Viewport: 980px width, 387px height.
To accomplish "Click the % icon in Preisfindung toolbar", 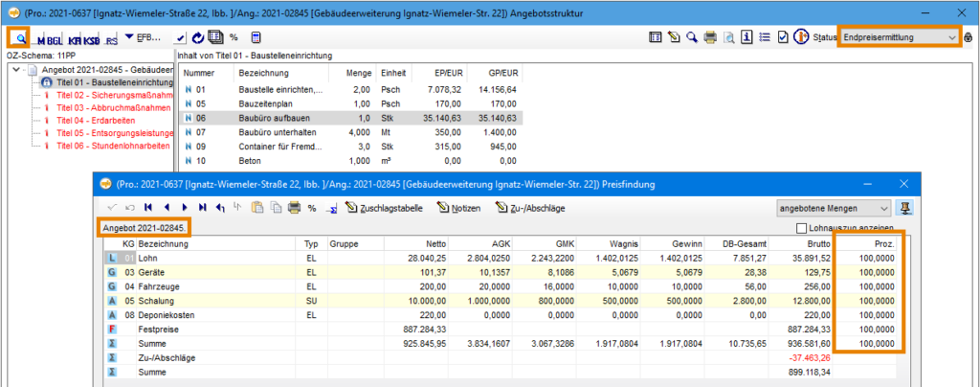I will tap(311, 208).
